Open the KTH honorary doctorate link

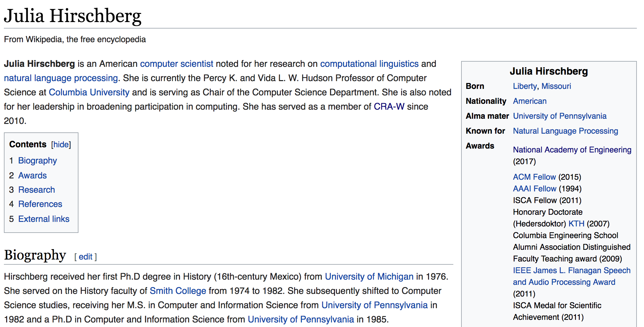[x=576, y=224]
